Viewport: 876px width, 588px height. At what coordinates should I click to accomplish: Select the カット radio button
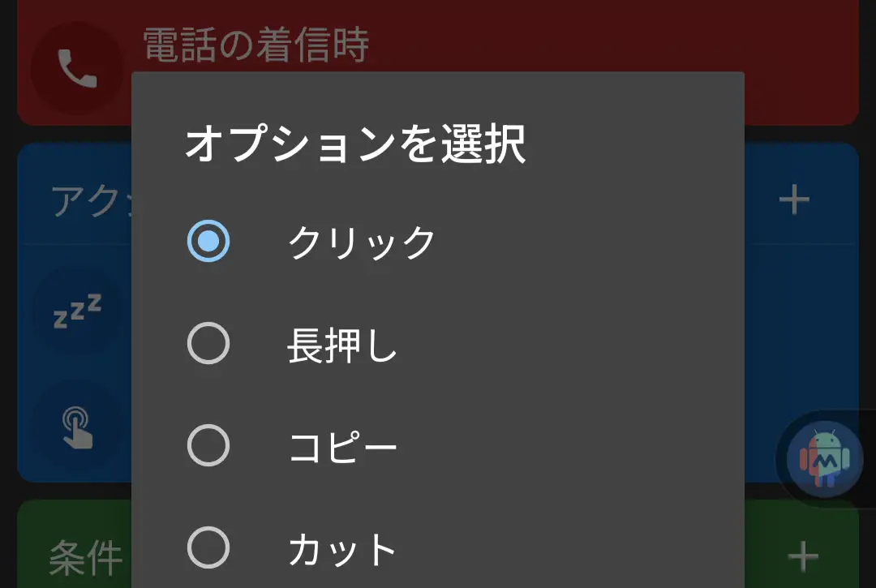point(208,547)
